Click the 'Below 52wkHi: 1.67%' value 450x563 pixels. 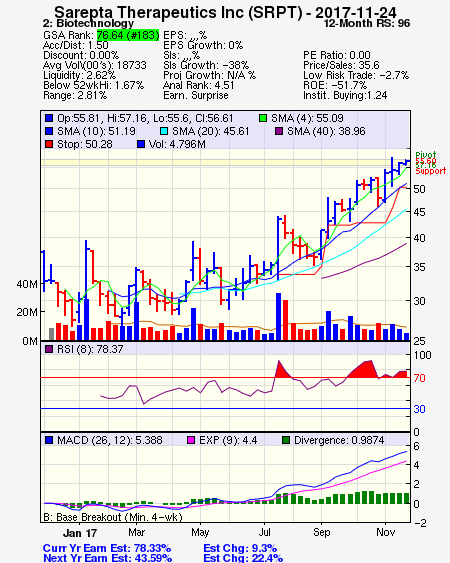93,85
